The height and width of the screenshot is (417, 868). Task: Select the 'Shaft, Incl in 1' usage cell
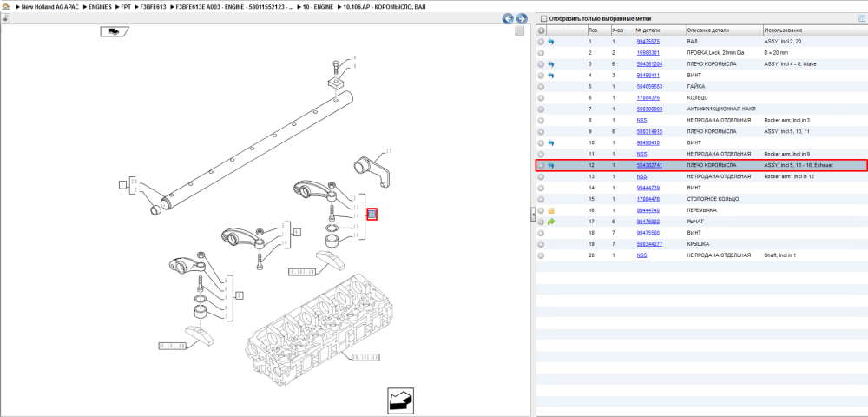780,255
